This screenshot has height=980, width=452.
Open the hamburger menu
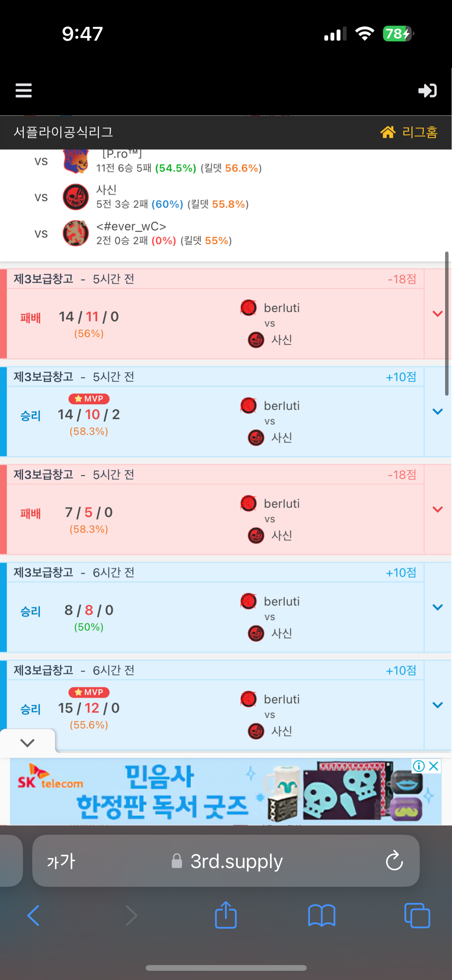click(23, 90)
